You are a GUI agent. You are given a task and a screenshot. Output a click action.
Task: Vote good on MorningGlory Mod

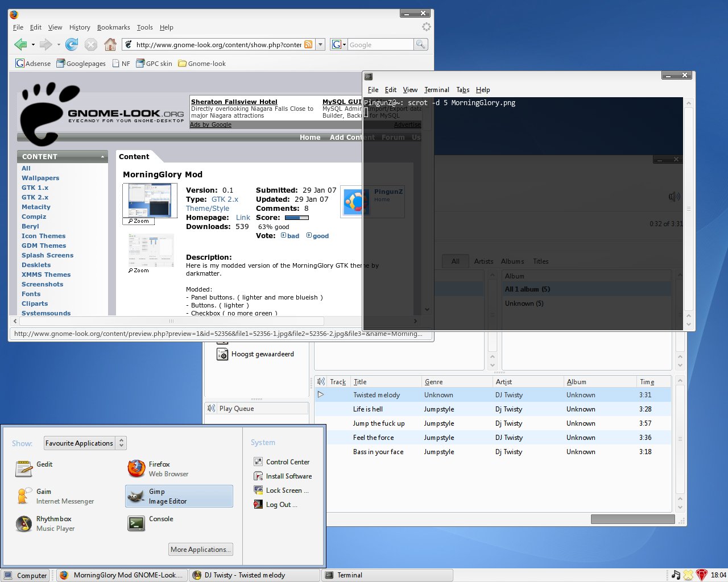pos(317,236)
